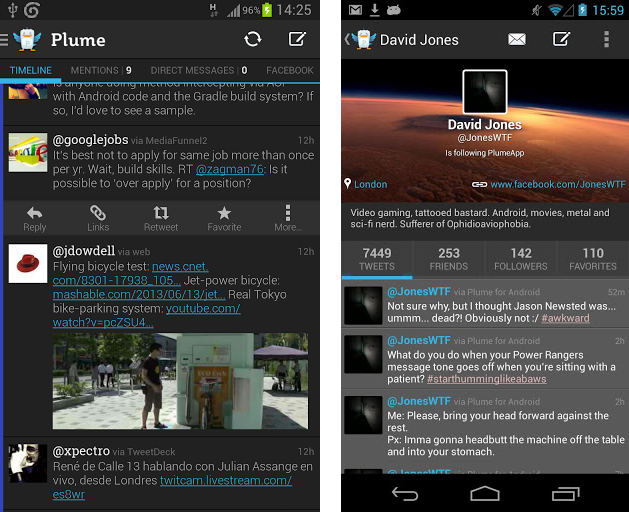Tap the @JonesWTF handle under profile name
This screenshot has width=629, height=512.
[x=485, y=138]
